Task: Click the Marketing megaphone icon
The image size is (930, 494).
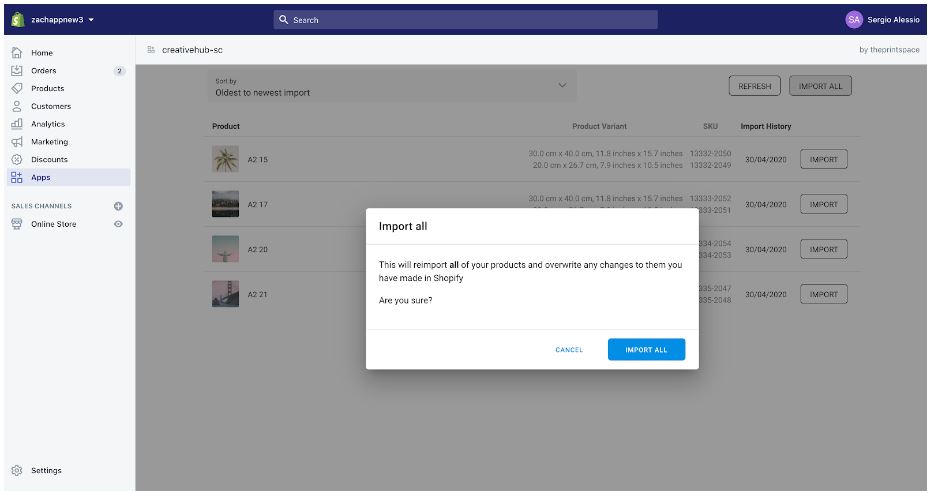Action: [x=17, y=142]
